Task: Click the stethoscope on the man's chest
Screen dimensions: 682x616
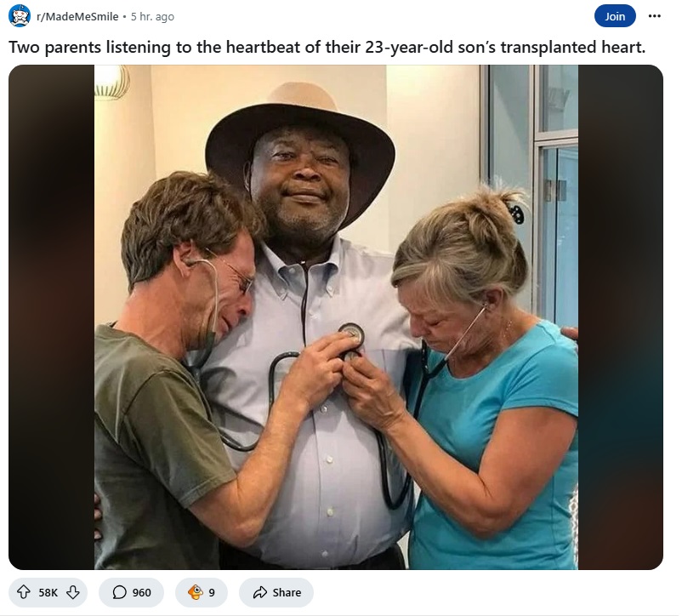Action: point(350,334)
